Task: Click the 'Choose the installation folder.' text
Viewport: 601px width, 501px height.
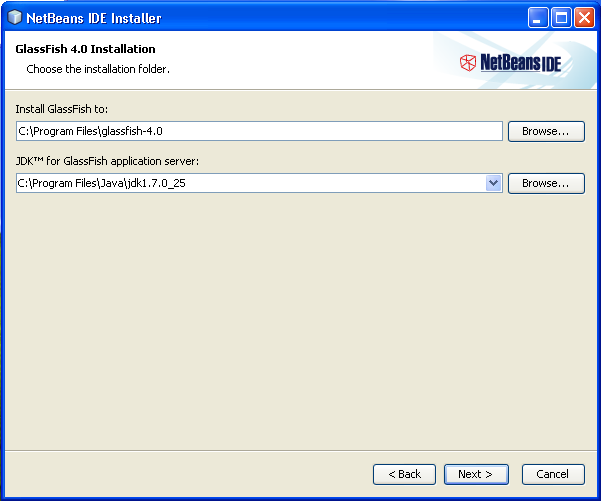Action: click(x=98, y=69)
